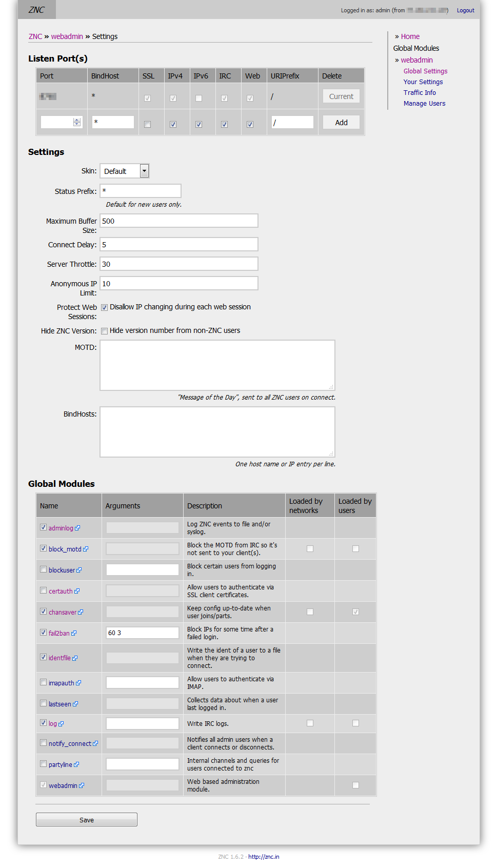Uncheck Disallow IP changing during web session
The image size is (497, 868).
tap(105, 307)
